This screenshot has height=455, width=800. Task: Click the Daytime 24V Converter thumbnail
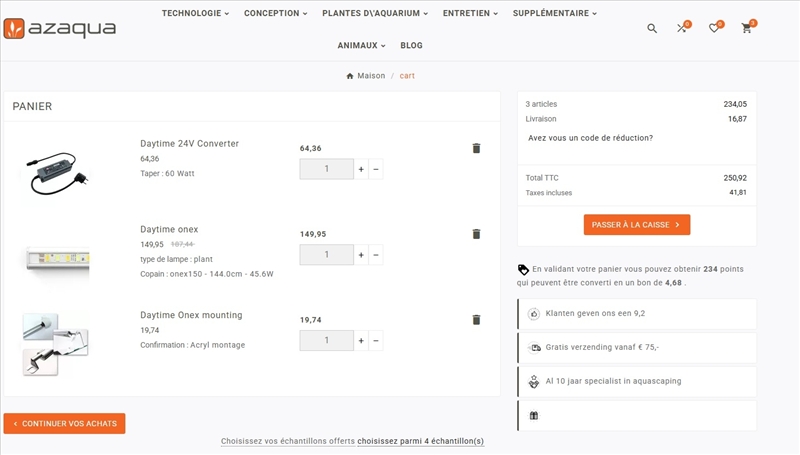click(57, 173)
